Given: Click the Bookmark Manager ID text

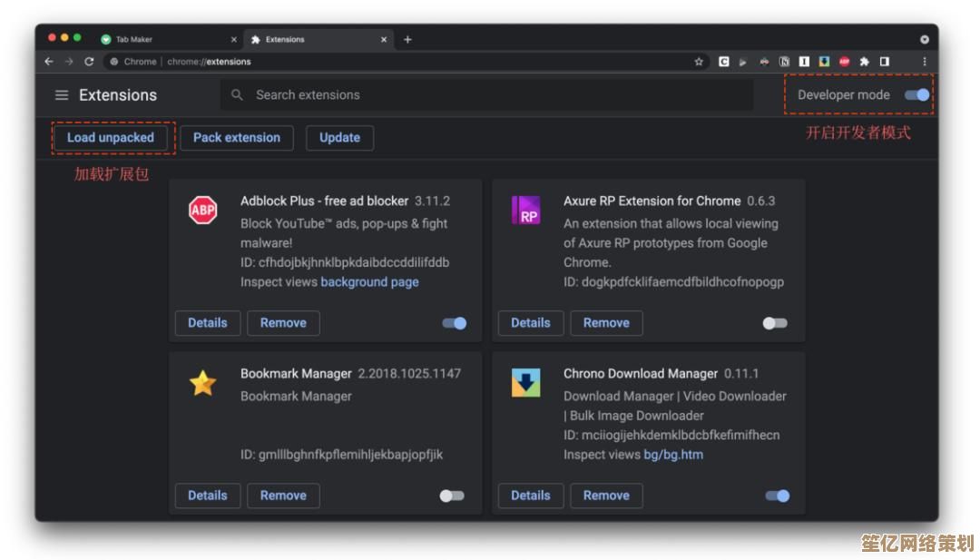Looking at the screenshot, I should click(341, 455).
